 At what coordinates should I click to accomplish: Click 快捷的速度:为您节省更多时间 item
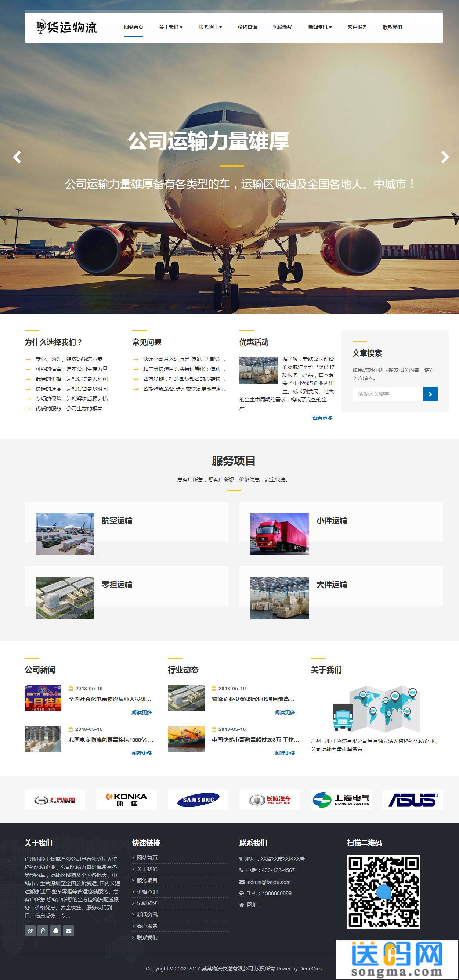click(72, 389)
